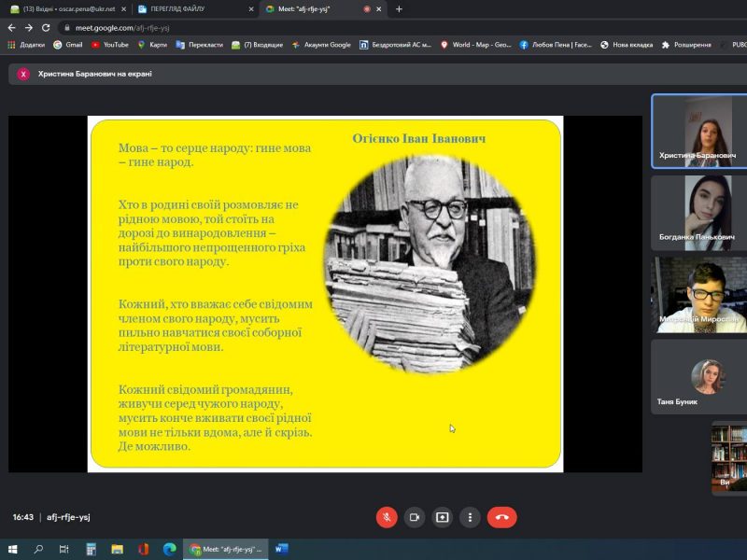
Task: Open the YouTube bookmark
Action: click(x=109, y=44)
